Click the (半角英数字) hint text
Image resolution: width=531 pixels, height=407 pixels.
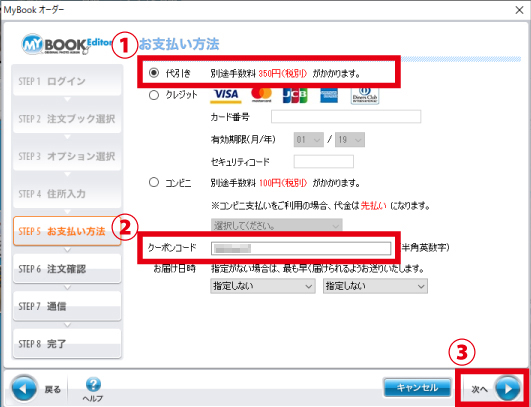(425, 248)
